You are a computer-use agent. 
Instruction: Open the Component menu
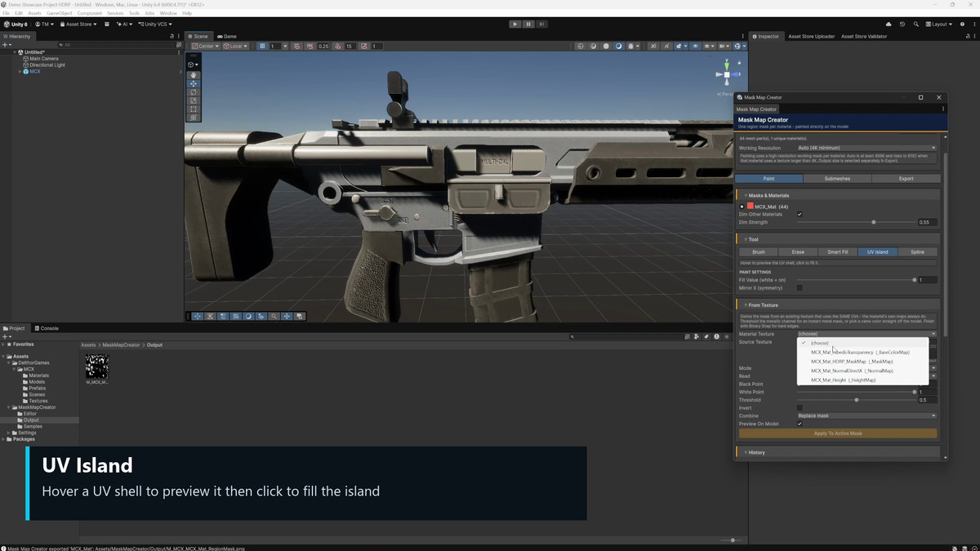(x=90, y=13)
